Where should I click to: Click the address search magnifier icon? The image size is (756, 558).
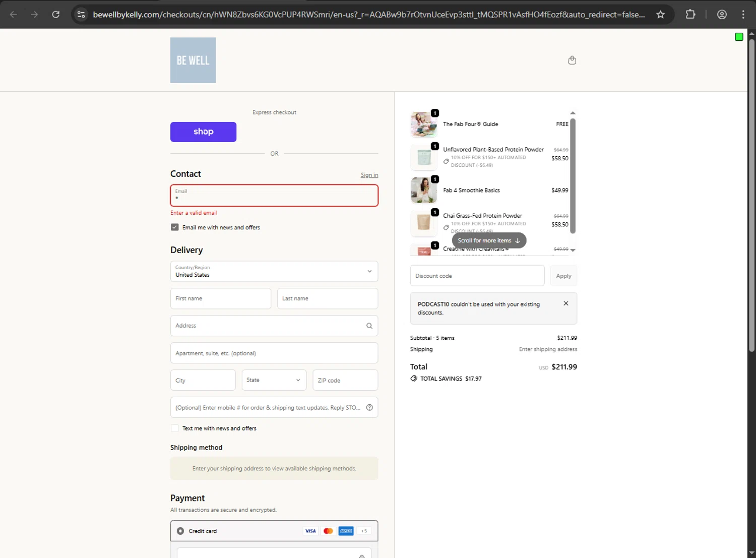tap(369, 326)
